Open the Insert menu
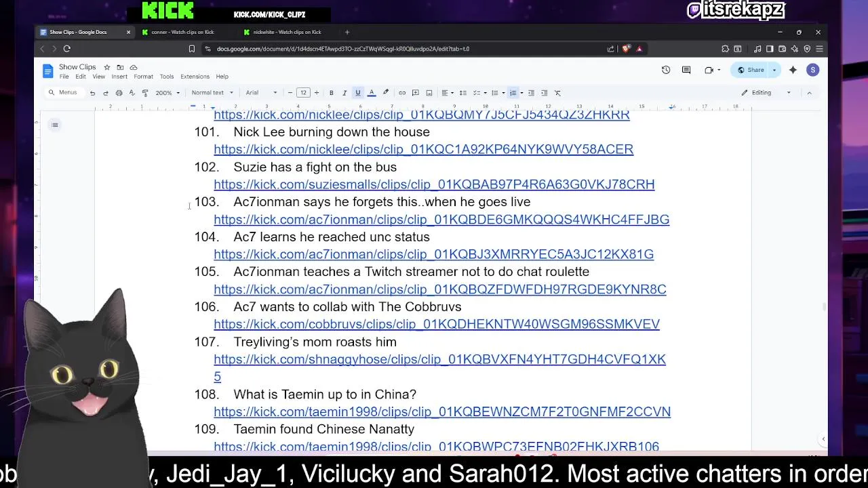The height and width of the screenshot is (488, 868). 119,77
